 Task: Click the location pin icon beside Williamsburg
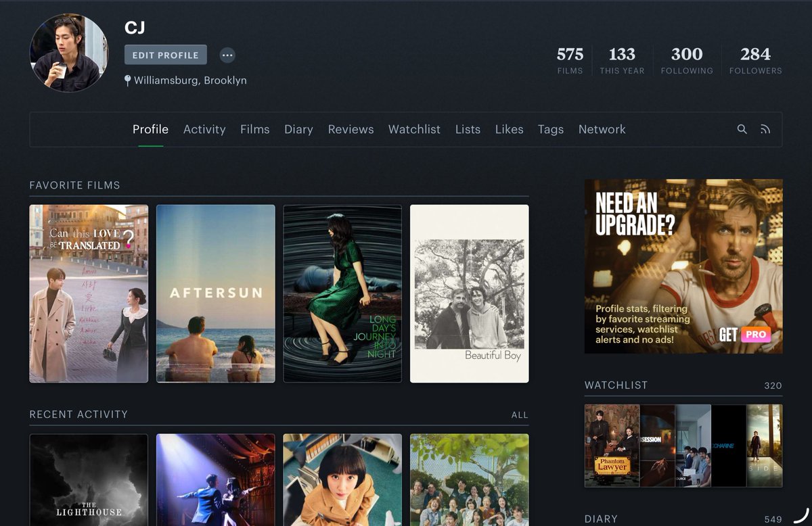point(127,80)
